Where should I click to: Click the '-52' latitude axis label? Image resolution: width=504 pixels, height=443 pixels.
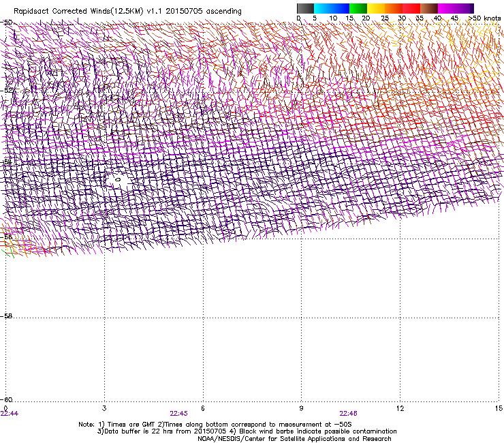7,90
